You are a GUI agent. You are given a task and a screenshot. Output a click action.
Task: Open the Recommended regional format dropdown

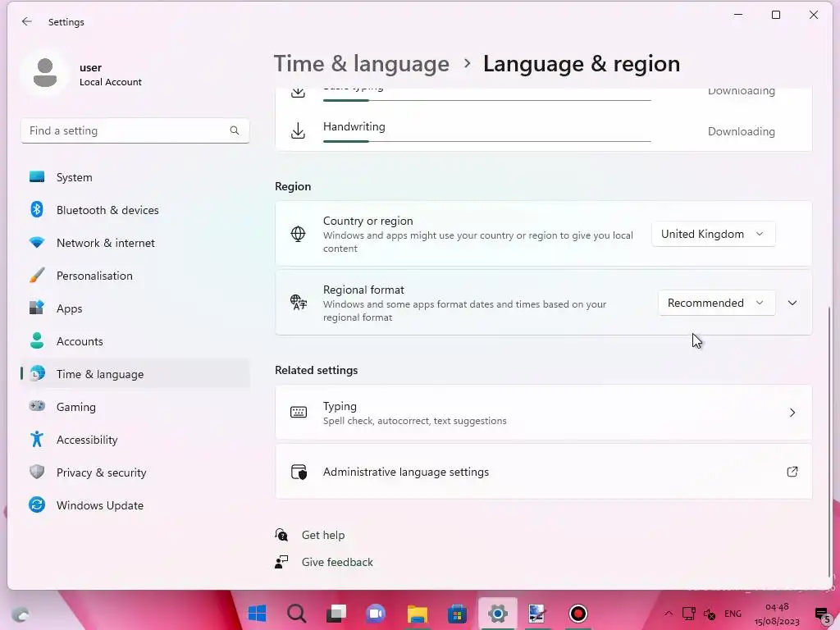(716, 303)
